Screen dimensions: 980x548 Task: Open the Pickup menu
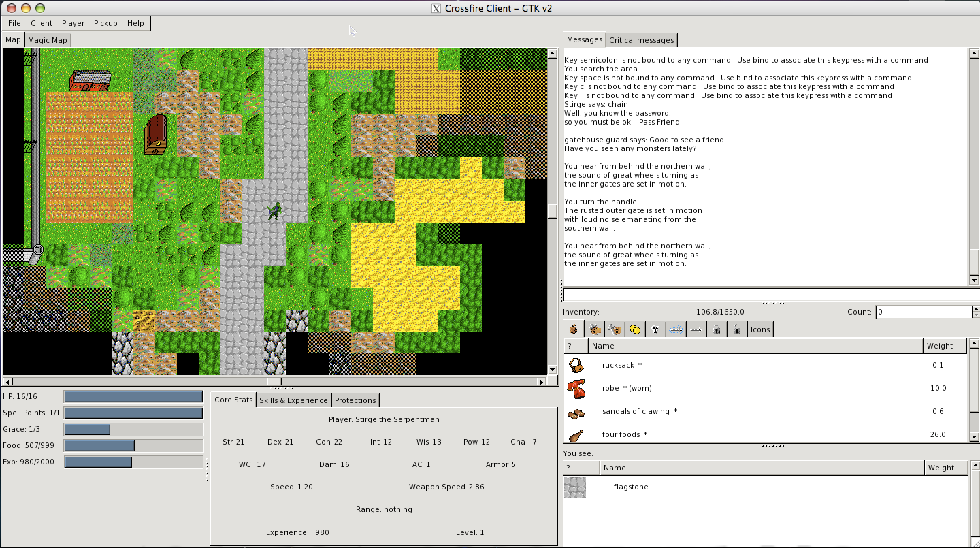[105, 22]
